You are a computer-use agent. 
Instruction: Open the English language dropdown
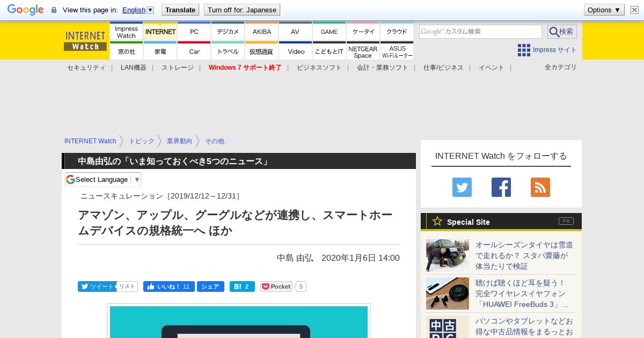(138, 10)
